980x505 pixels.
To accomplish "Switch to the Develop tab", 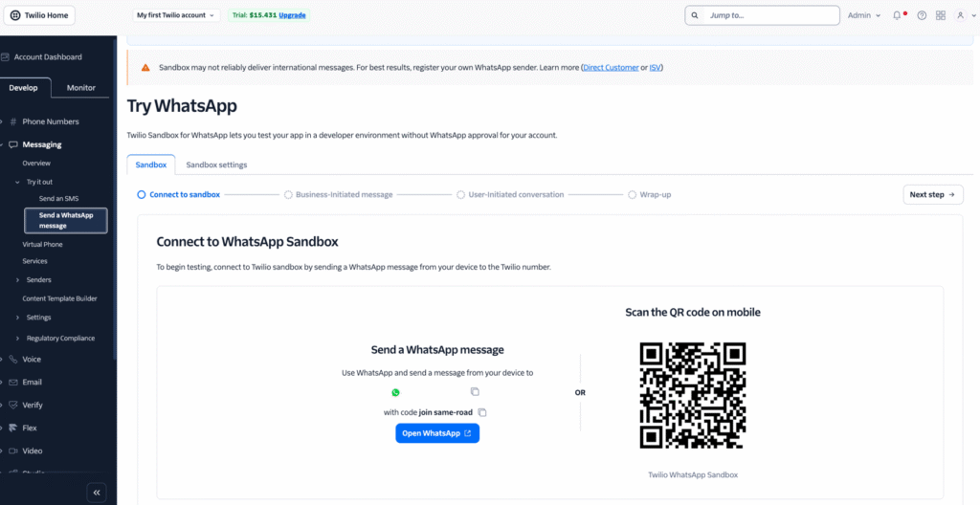I will [23, 87].
